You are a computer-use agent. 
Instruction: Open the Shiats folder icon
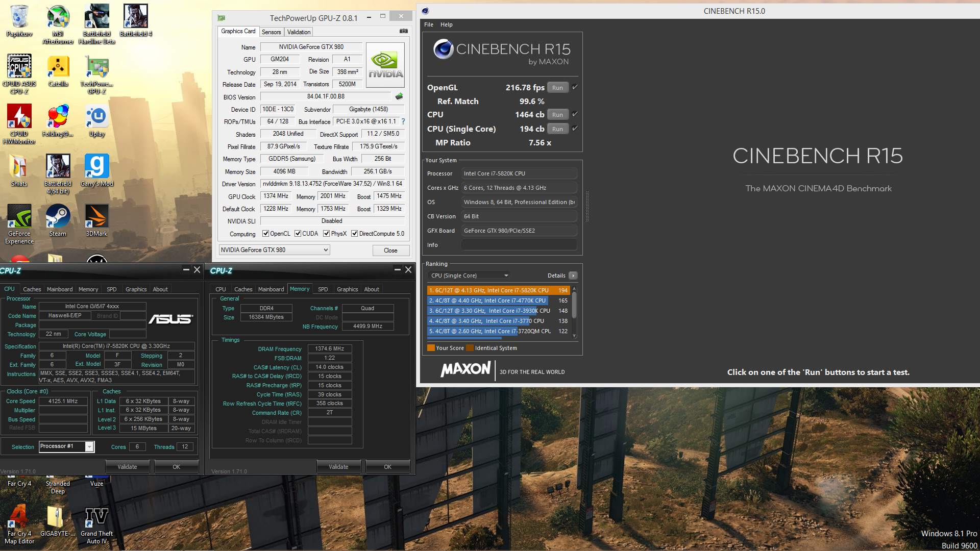tap(19, 170)
